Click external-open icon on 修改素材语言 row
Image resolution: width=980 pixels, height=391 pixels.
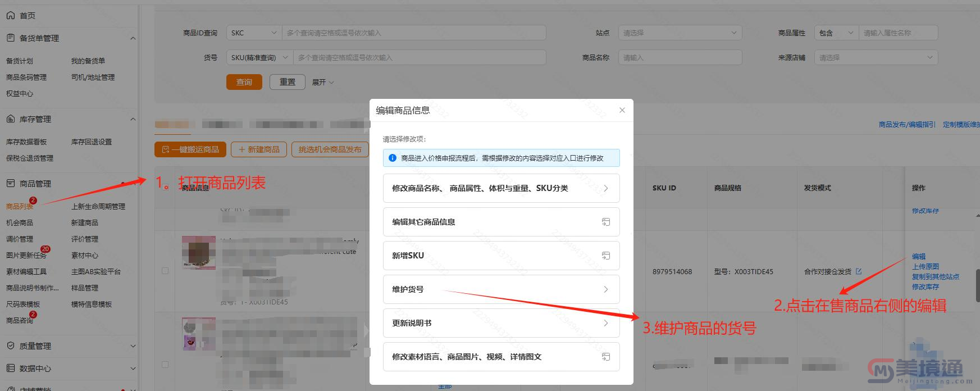click(605, 357)
